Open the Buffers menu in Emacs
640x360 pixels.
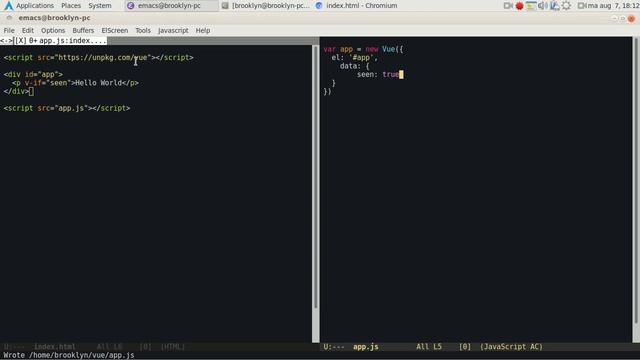click(x=83, y=31)
